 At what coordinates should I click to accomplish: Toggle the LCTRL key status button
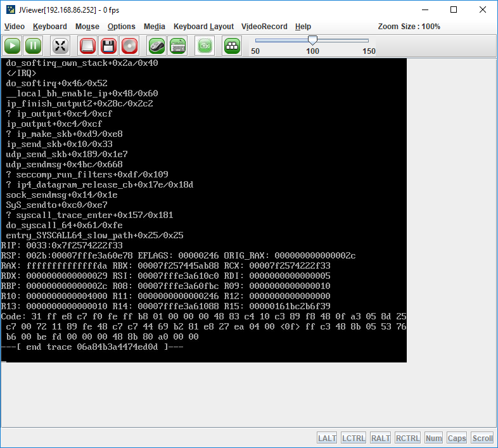point(354,438)
